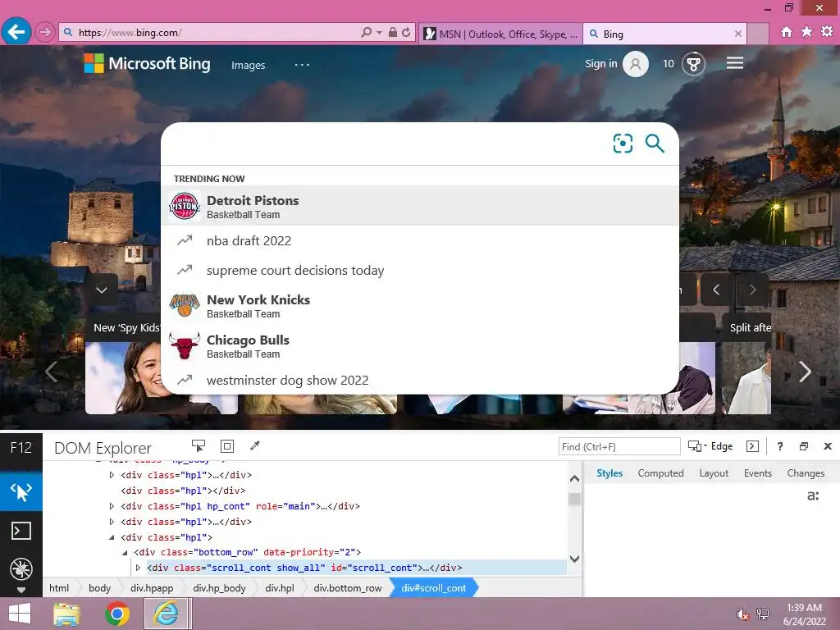840x630 pixels.
Task: Pick Chicago Bulls suggestion
Action: [x=420, y=346]
